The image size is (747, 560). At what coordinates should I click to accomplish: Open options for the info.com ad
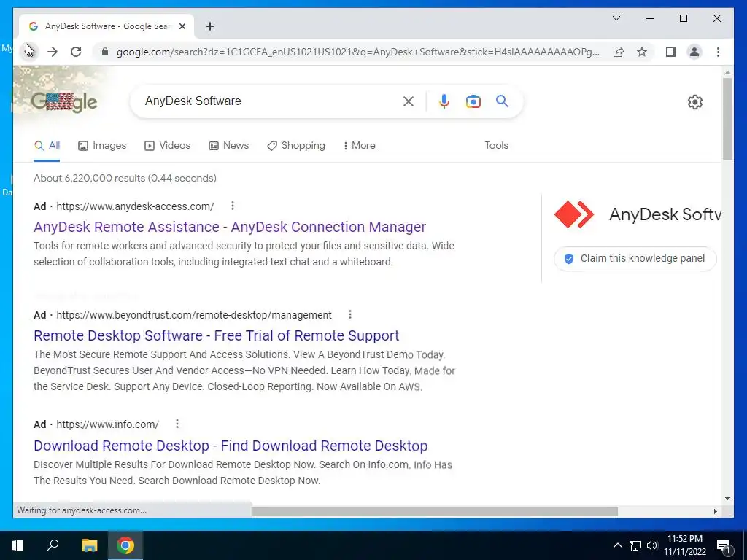tap(177, 424)
